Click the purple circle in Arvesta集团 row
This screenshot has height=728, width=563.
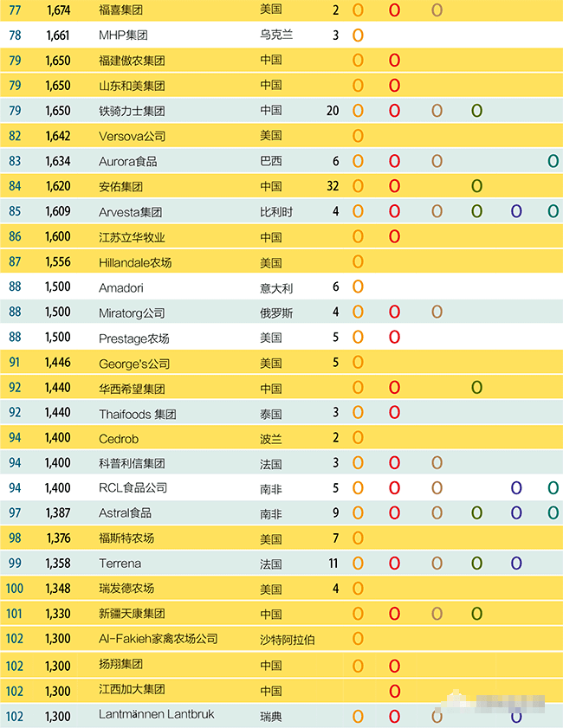pyautogui.click(x=516, y=211)
